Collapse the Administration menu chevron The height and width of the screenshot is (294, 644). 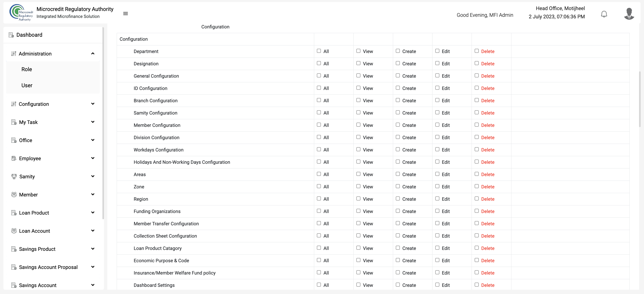pyautogui.click(x=93, y=53)
